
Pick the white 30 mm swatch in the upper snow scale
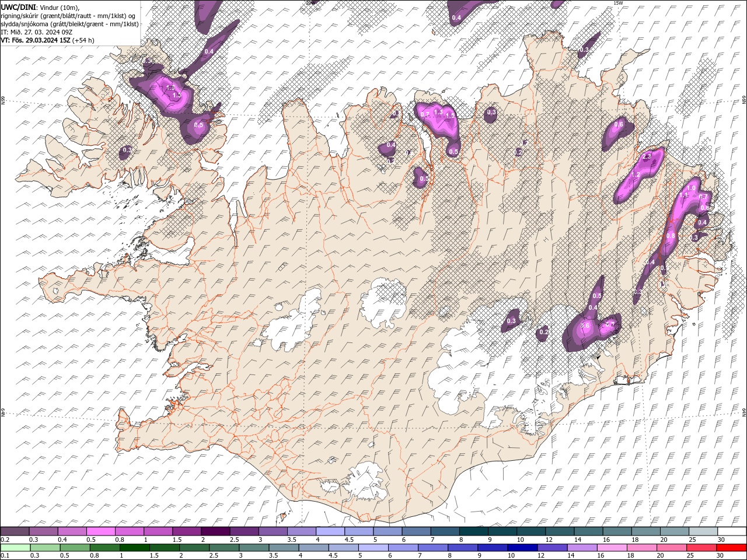pos(732,531)
